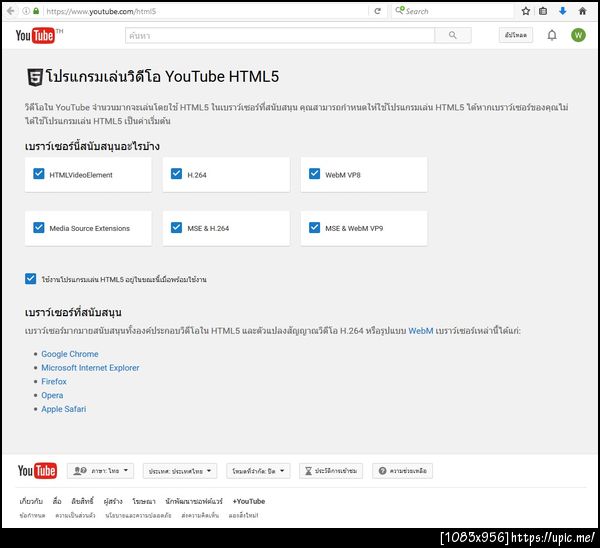Click the YouTube logo in the footer

[x=37, y=471]
